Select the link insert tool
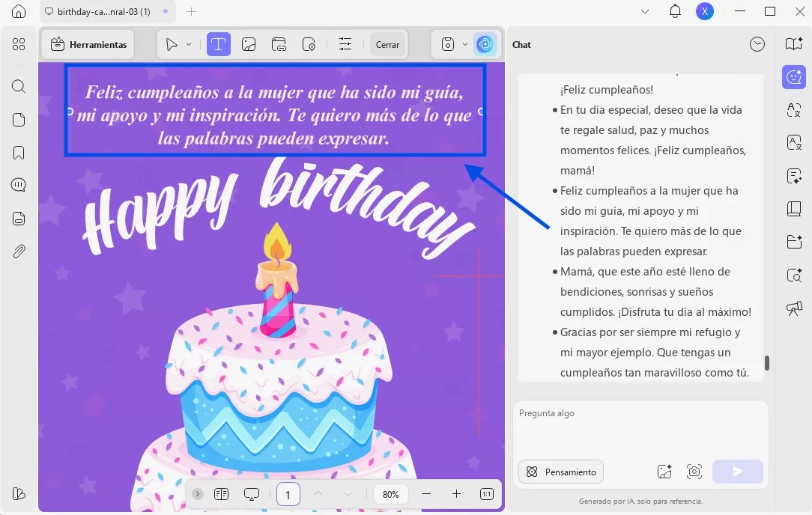The width and height of the screenshot is (812, 515). click(279, 44)
